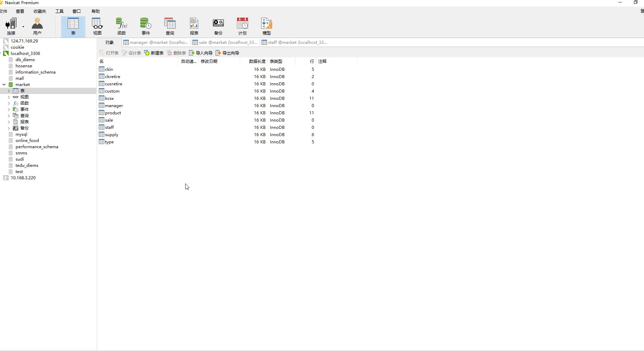Collapse the market database node
Screen dimensions: 644x351
(x=4, y=85)
